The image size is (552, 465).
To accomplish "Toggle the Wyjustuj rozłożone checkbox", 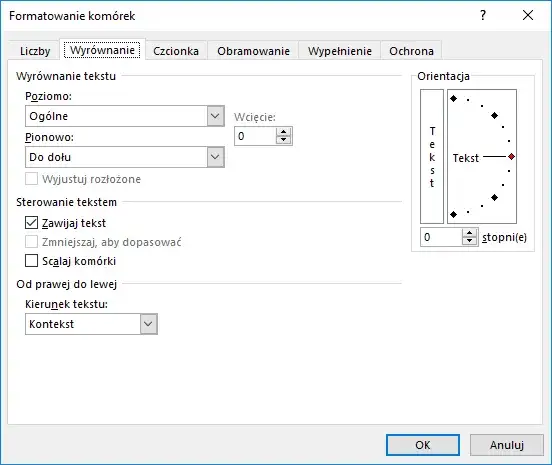I will (31, 179).
